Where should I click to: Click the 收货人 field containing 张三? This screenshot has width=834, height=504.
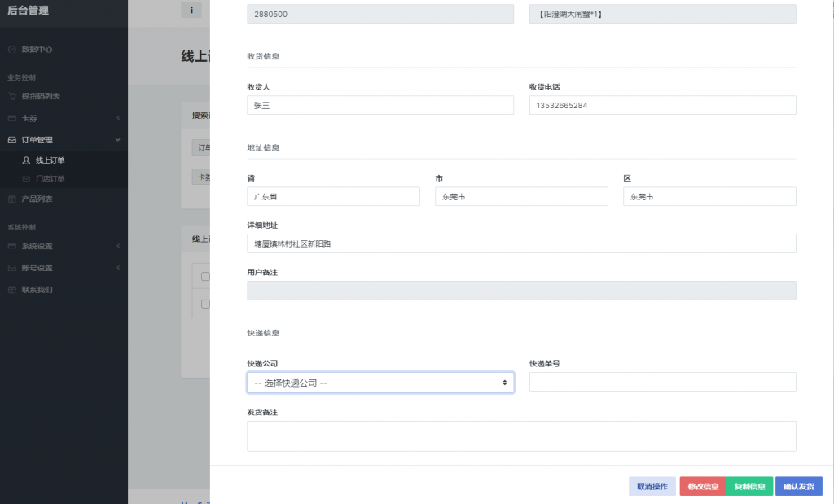(x=380, y=105)
